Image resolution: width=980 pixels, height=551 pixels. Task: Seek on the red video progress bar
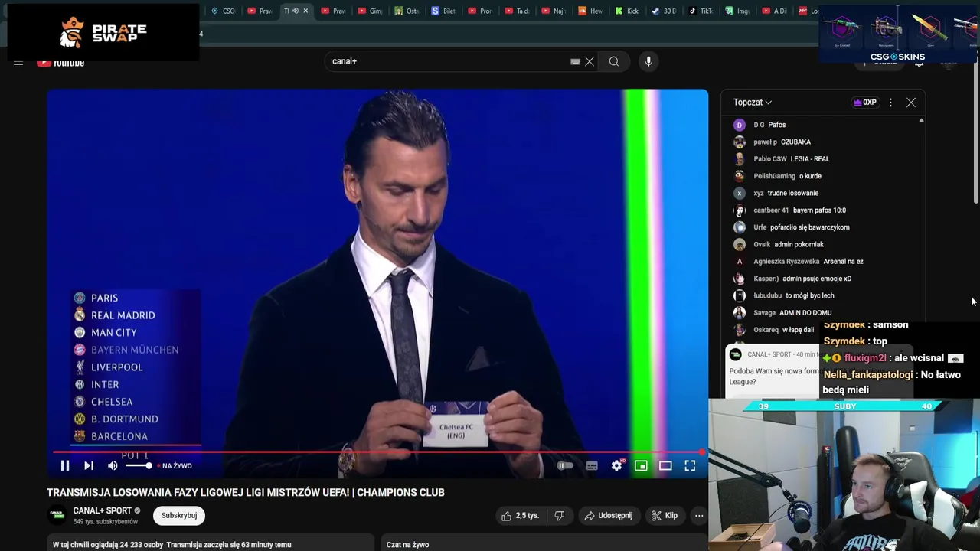click(x=377, y=452)
